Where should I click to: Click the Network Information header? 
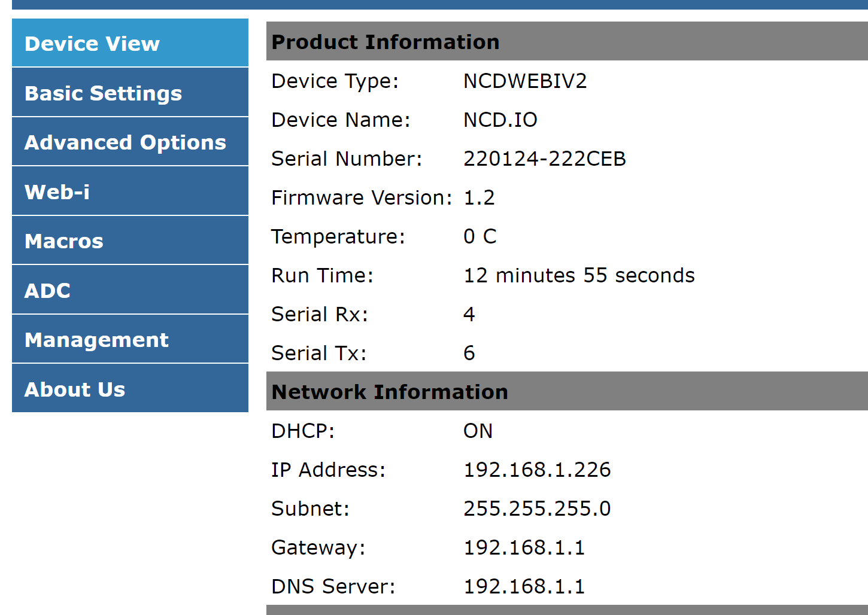click(390, 392)
